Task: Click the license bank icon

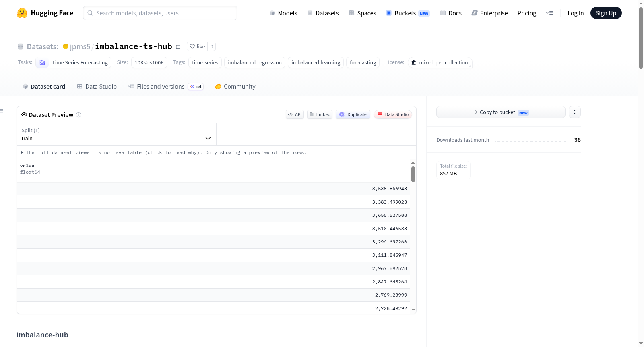Action: click(x=413, y=62)
